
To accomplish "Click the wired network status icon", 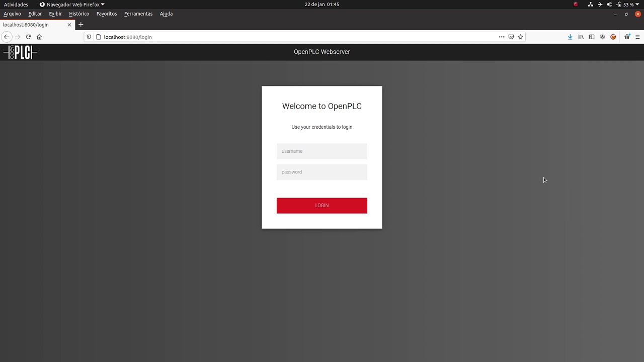I will [590, 4].
